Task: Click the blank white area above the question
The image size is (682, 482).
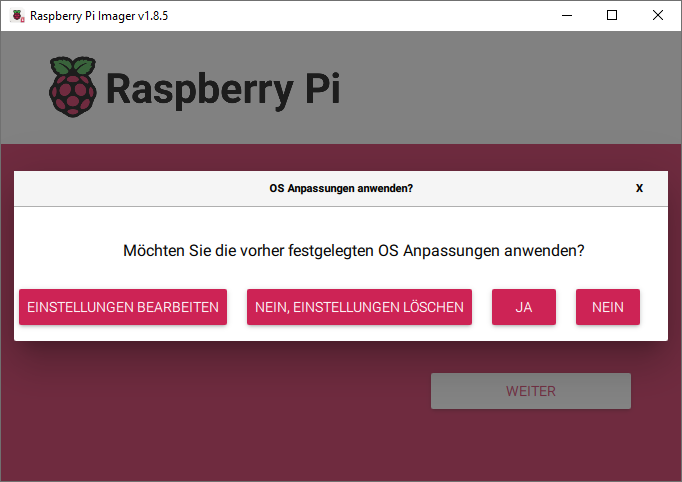Action: pos(341,223)
